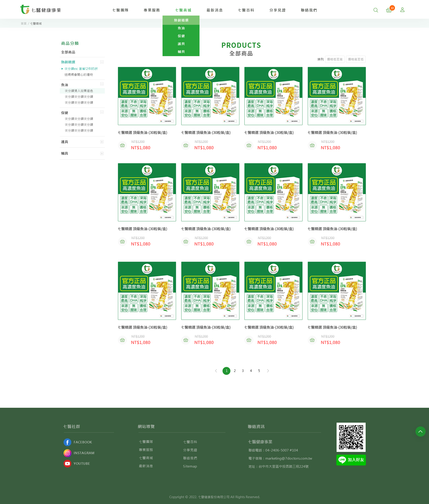Sort by 價格高至低
The height and width of the screenshot is (504, 429).
coord(356,59)
